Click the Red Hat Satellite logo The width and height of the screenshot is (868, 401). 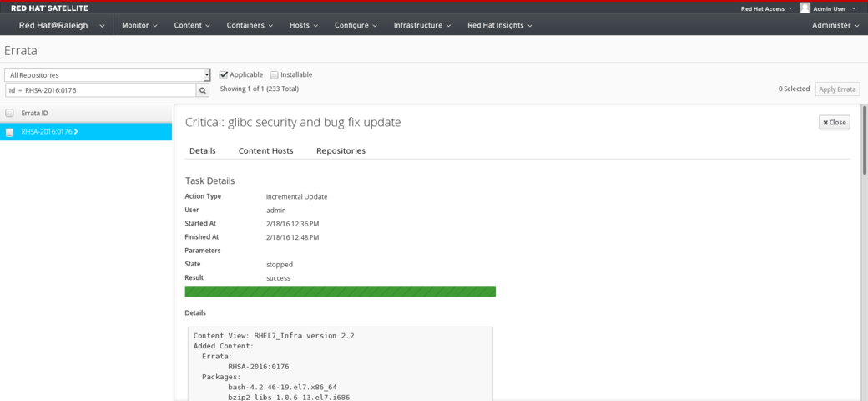point(49,8)
